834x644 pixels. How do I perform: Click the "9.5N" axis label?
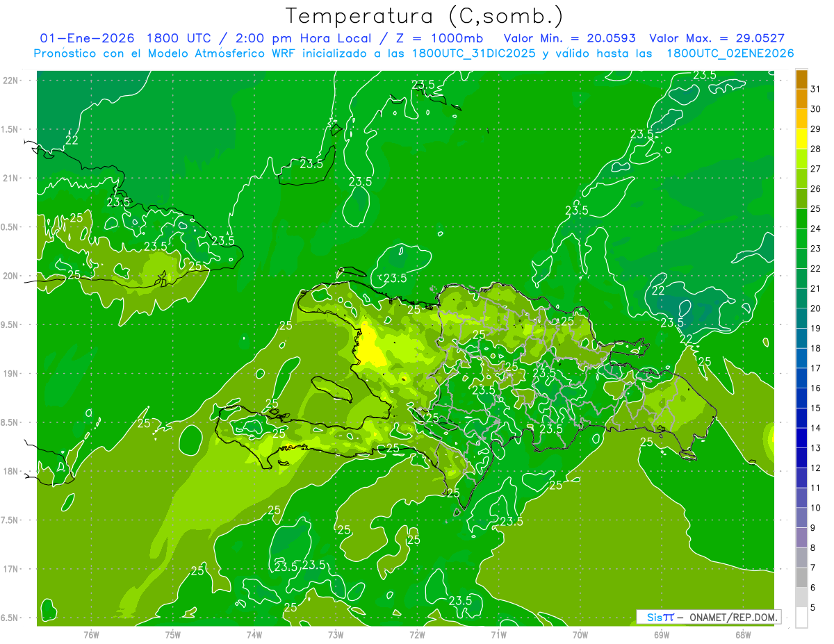[x=11, y=324]
